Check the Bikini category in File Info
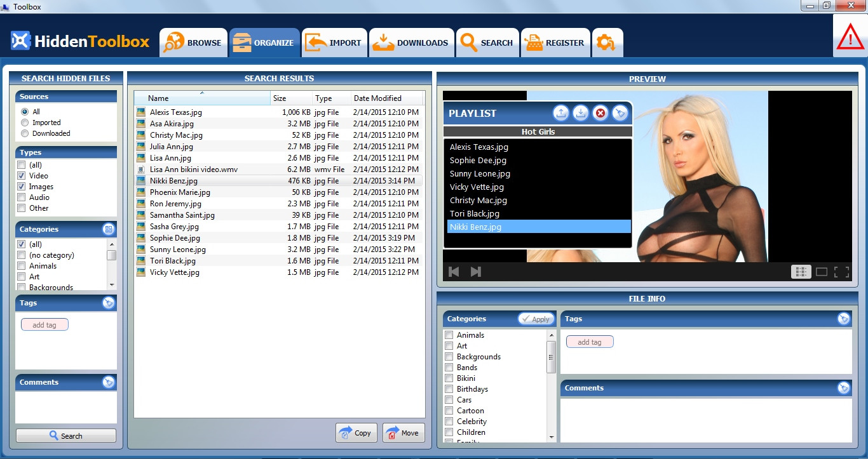The width and height of the screenshot is (868, 459). [449, 378]
